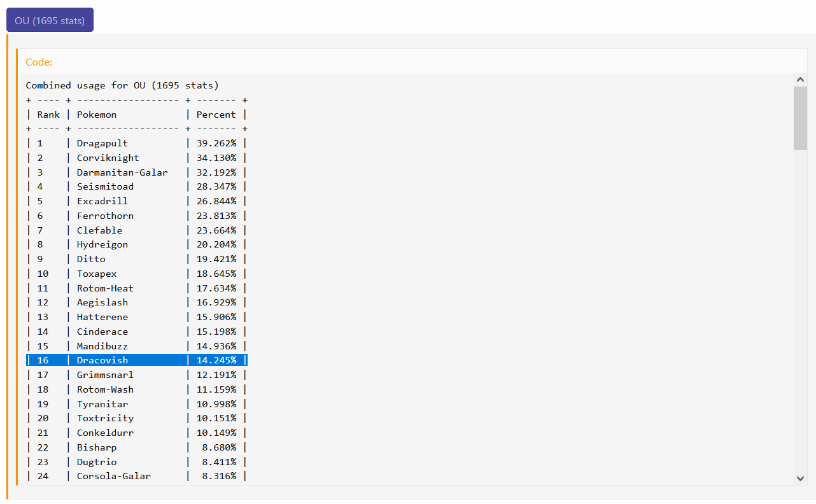Viewport: 816px width, 504px height.
Task: Select the Ferrothorn entry
Action: [x=105, y=216]
